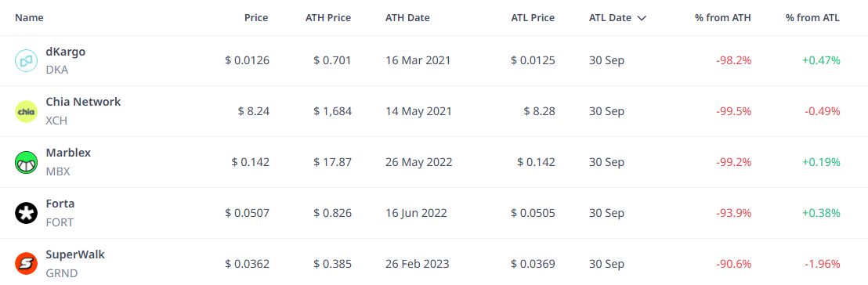Sort by Price column header
Screen dimensions: 868x285
click(x=256, y=18)
